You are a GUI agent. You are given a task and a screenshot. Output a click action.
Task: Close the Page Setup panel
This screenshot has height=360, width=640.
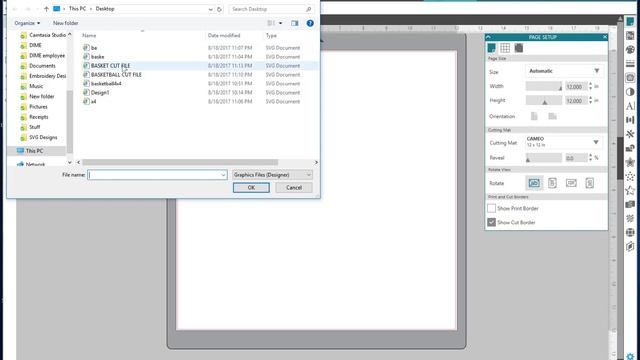pyautogui.click(x=604, y=37)
